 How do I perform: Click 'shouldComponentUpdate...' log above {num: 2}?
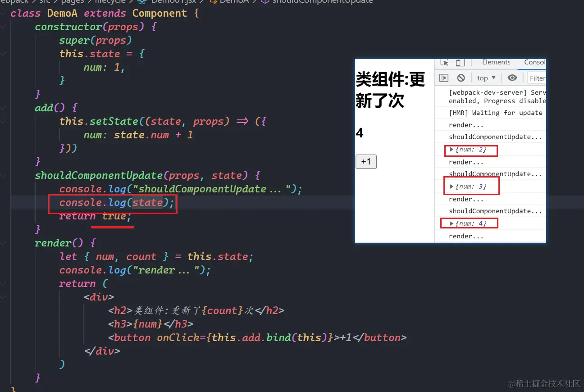[496, 137]
